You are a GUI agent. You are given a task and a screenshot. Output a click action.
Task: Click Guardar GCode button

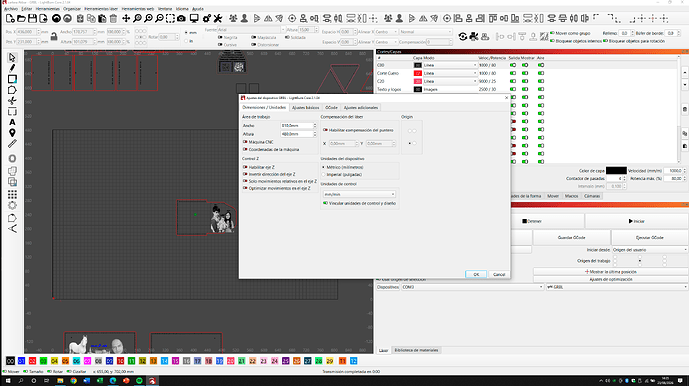(571, 237)
